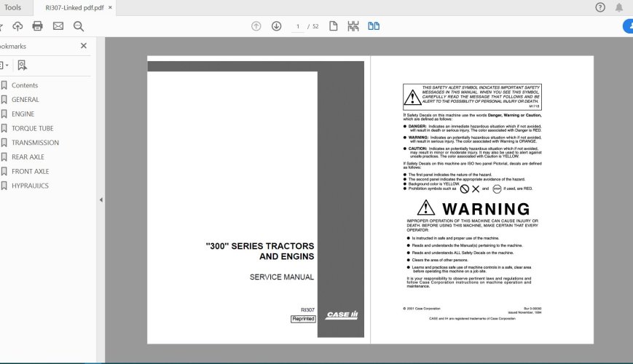This screenshot has height=364, width=633.
Task: Print the document using printer icon
Action: pyautogui.click(x=38, y=26)
